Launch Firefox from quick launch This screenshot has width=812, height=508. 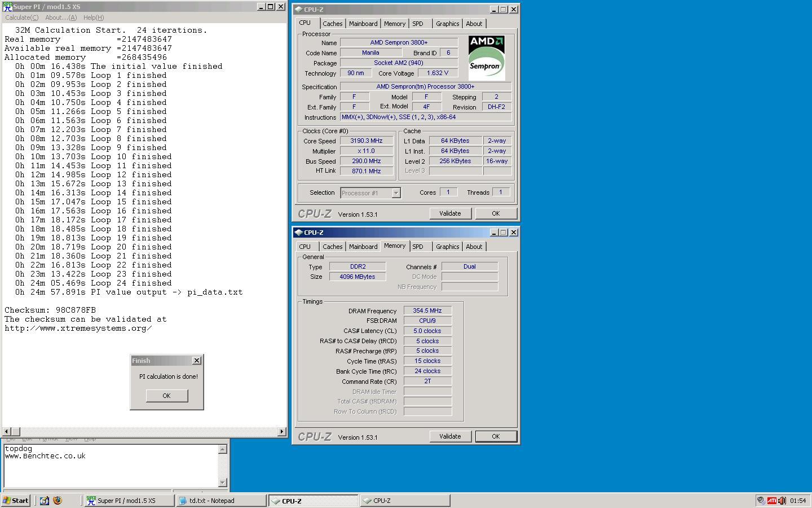[58, 501]
